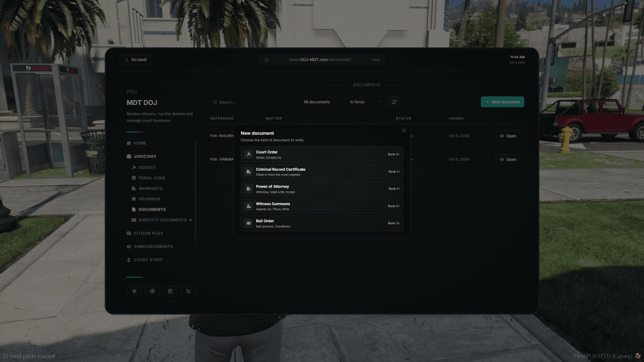Click the off-duty clock icon in sidebar footer
Viewport: 644px width, 362px height.
point(188,291)
